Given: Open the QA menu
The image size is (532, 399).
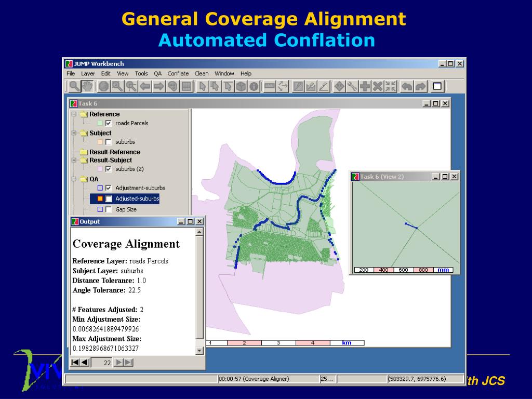Looking at the screenshot, I should pyautogui.click(x=157, y=73).
